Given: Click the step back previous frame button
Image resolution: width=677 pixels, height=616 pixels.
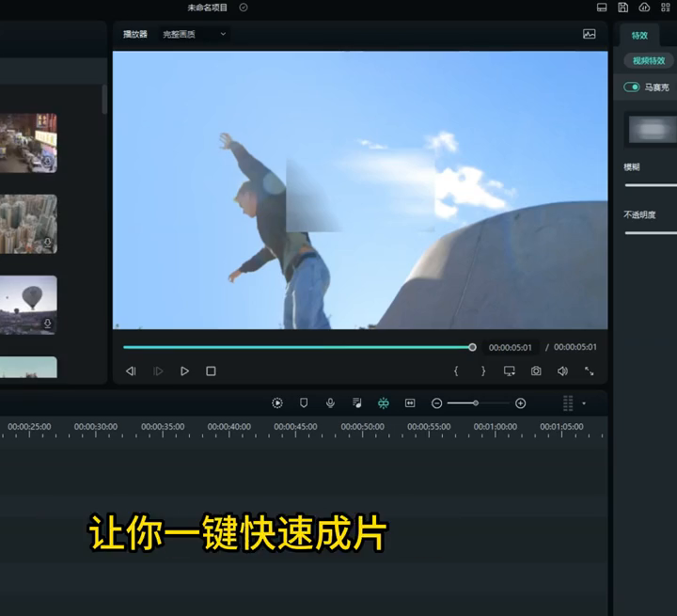Looking at the screenshot, I should tap(131, 371).
